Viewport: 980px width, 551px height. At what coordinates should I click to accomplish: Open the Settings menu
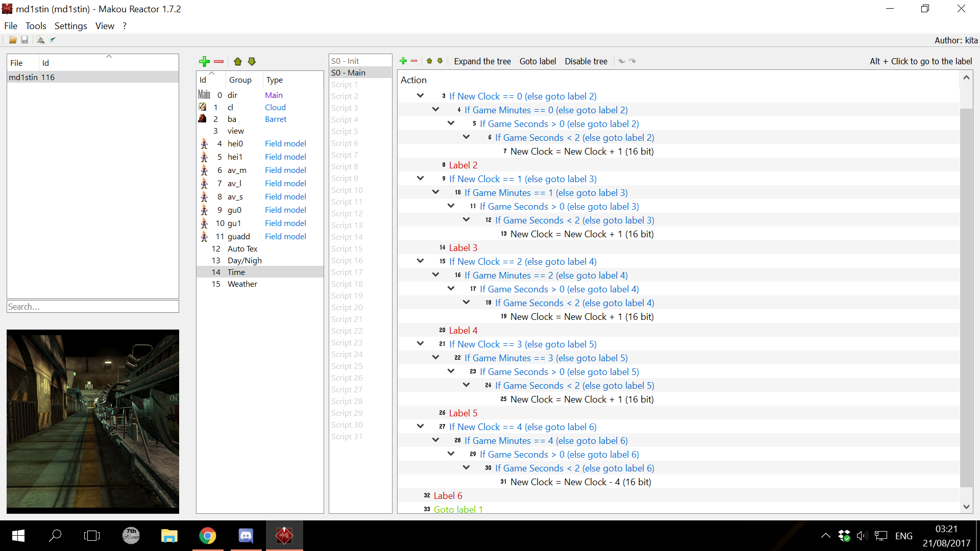click(71, 26)
